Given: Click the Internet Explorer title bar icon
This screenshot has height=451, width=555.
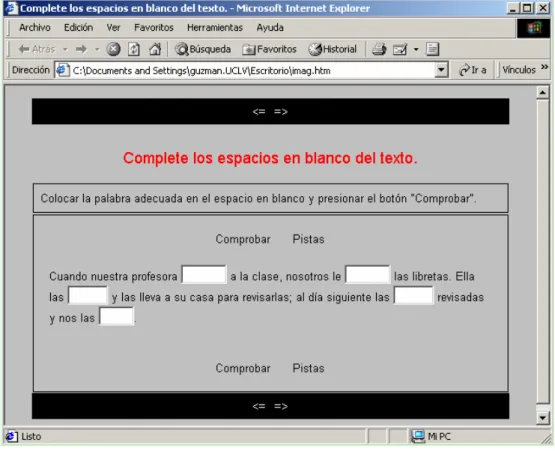Looking at the screenshot, I should pyautogui.click(x=11, y=8).
